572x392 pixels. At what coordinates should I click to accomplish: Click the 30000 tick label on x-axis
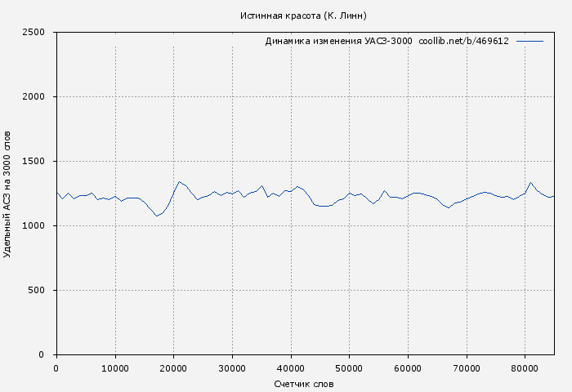[232, 368]
